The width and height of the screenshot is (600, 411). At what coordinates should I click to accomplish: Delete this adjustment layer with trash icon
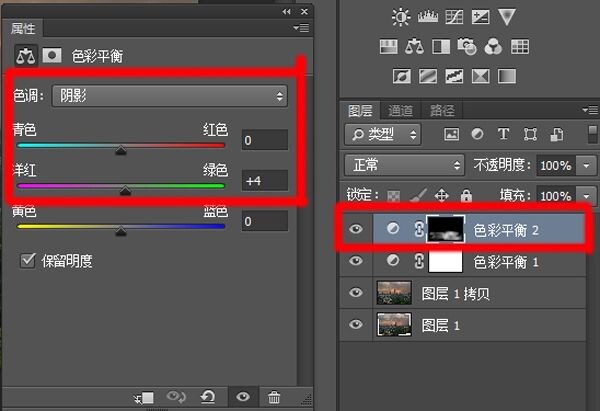[x=274, y=397]
